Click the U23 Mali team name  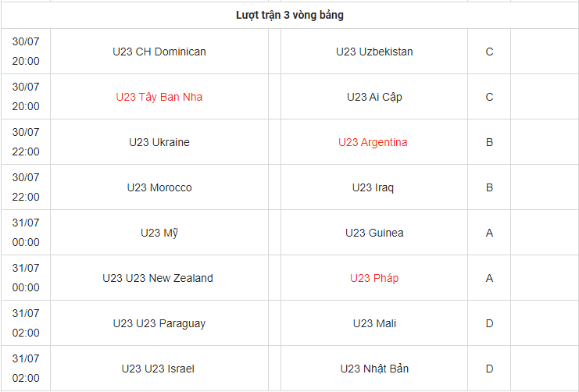[x=374, y=323]
